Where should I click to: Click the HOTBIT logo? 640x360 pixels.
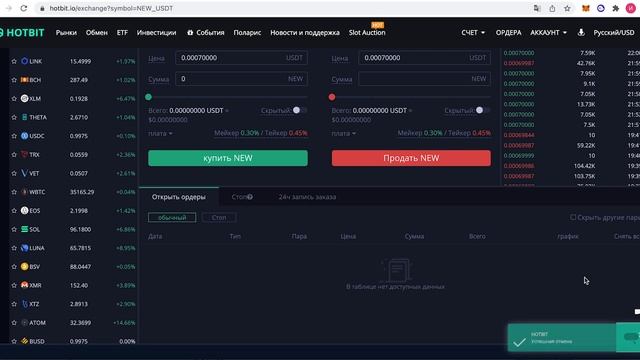click(22, 33)
